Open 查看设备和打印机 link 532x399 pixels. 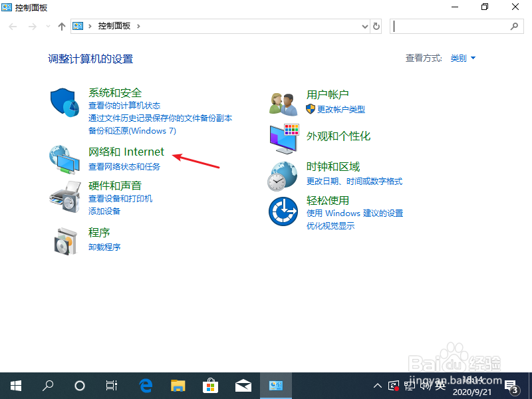click(120, 199)
